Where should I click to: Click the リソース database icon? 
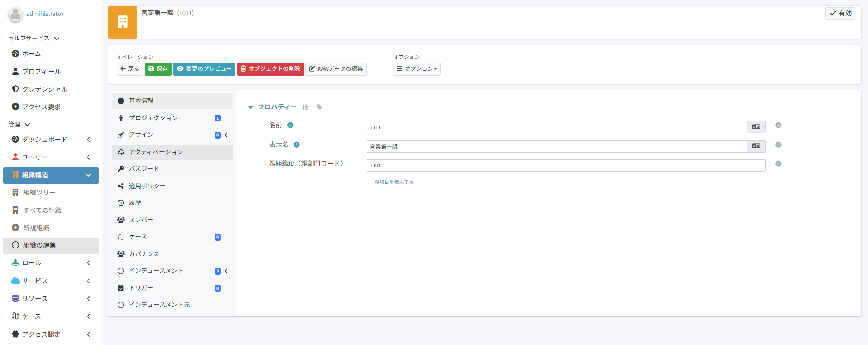[x=15, y=299]
